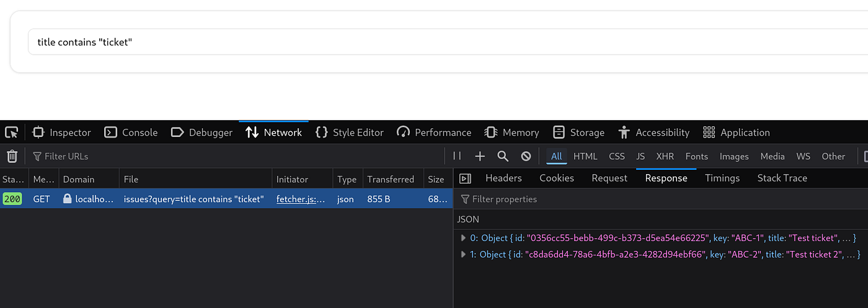Viewport: 868px width, 308px height.
Task: Filter requests by JS
Action: [x=640, y=156]
